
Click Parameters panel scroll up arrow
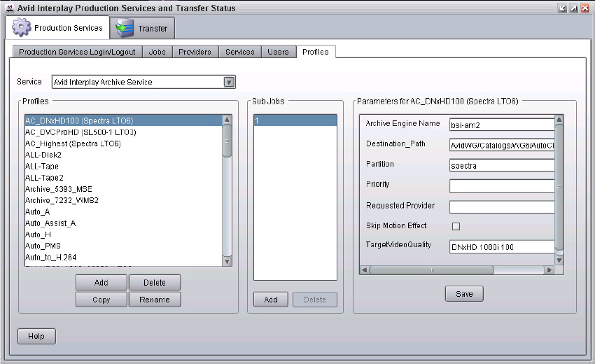(x=559, y=120)
